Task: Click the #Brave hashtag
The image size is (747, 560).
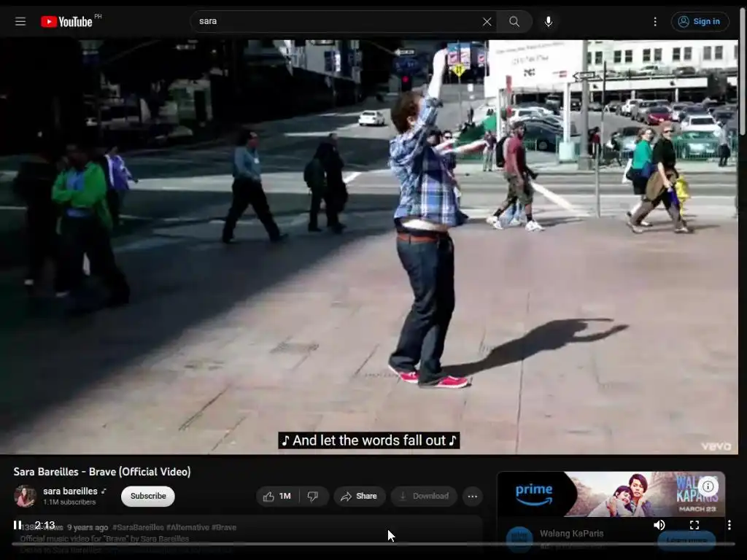Action: pos(224,527)
